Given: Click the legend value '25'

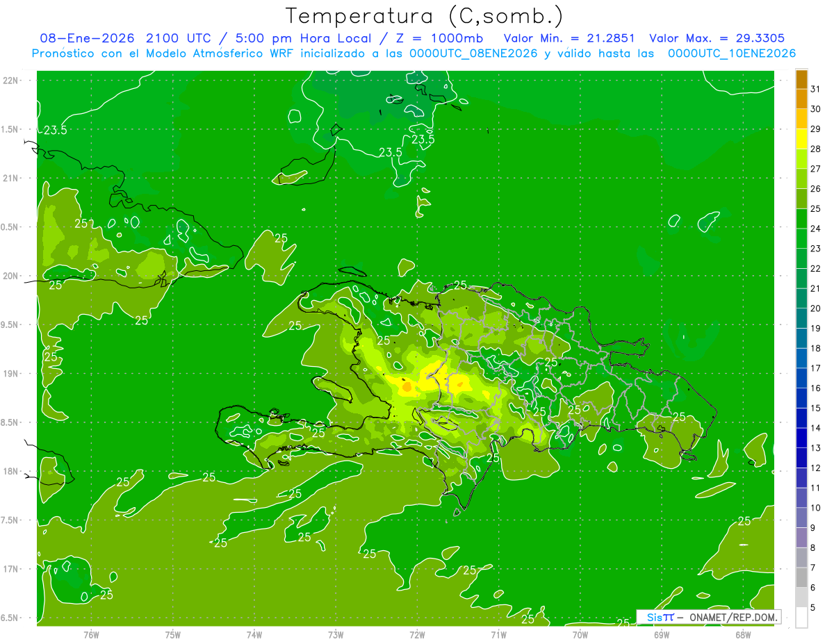Looking at the screenshot, I should pos(816,208).
